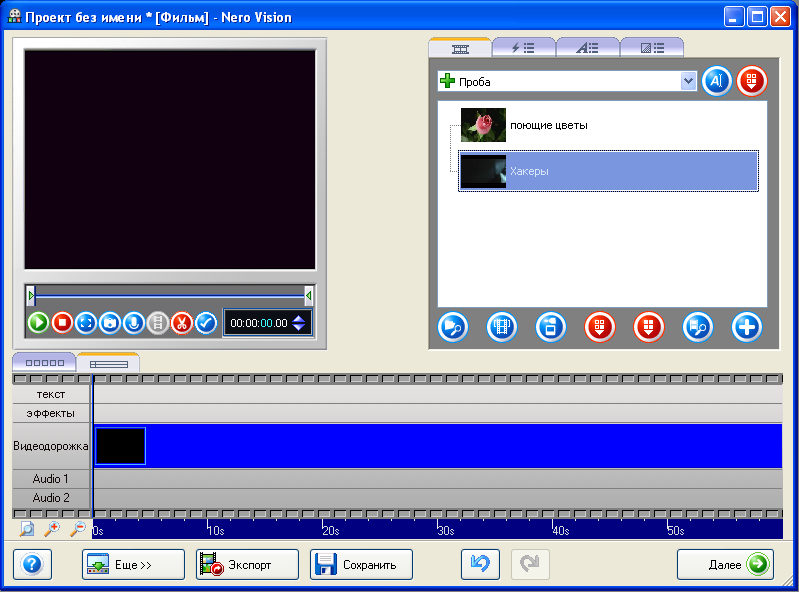Click the left green trim start marker
The height and width of the screenshot is (592, 799).
click(31, 295)
